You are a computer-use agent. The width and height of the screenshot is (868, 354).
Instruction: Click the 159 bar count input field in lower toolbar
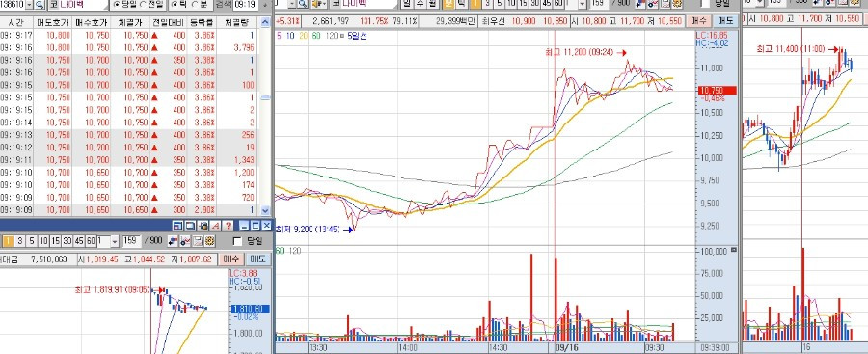[131, 241]
